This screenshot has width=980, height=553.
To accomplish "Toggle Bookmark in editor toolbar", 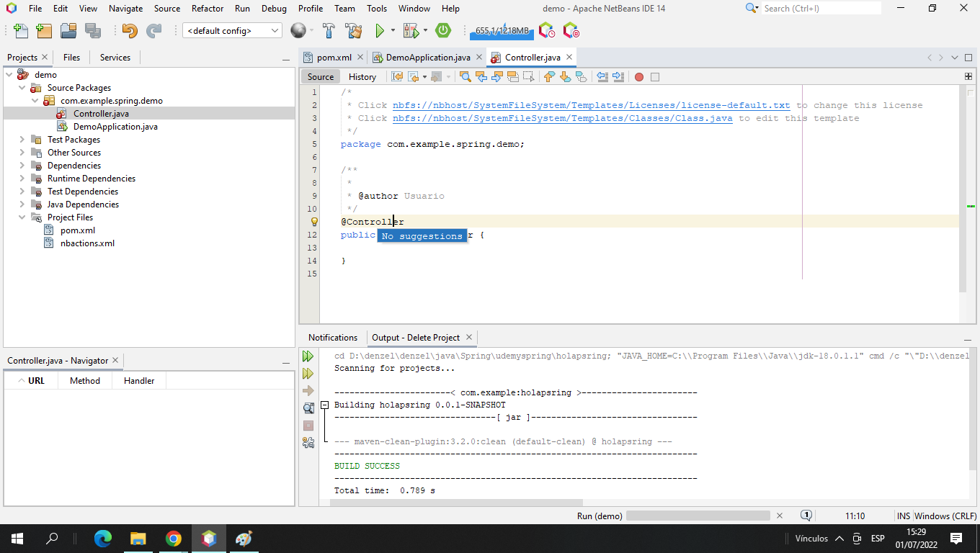I will tap(582, 77).
